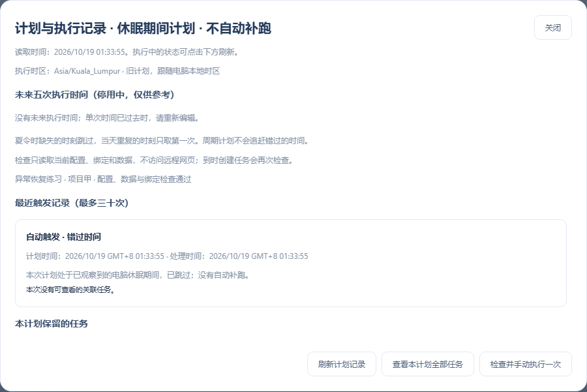Click the 关闭 button
587x392 pixels.
tap(552, 27)
